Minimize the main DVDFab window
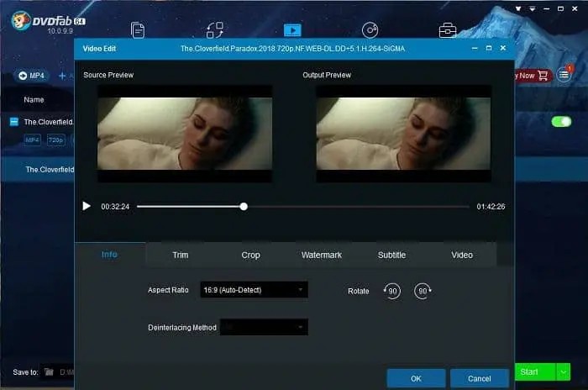Image resolution: width=588 pixels, height=390 pixels. tap(547, 8)
